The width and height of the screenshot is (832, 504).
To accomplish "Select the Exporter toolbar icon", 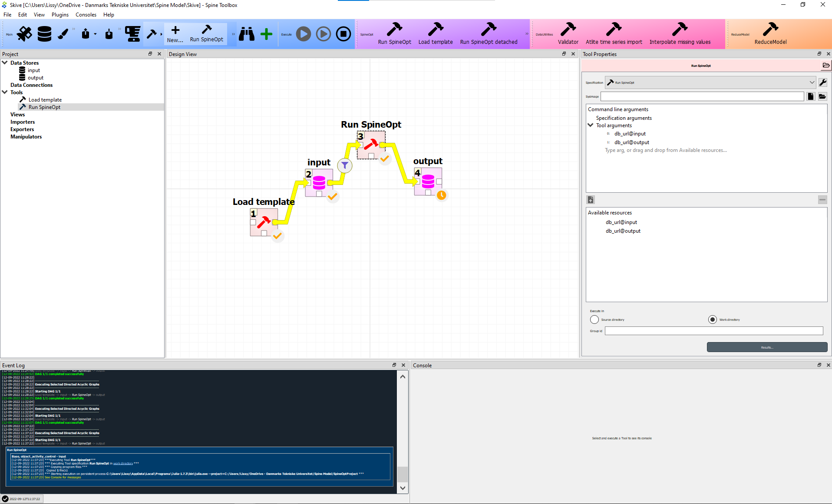I will point(86,34).
